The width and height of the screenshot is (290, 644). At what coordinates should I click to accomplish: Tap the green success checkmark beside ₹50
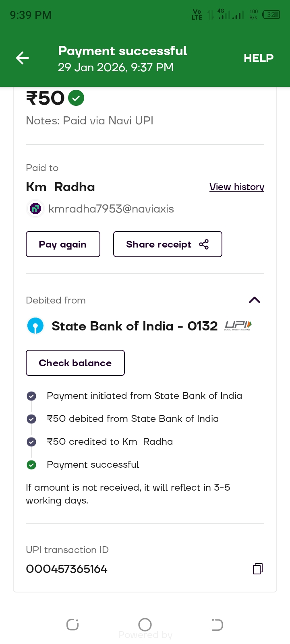coord(76,98)
